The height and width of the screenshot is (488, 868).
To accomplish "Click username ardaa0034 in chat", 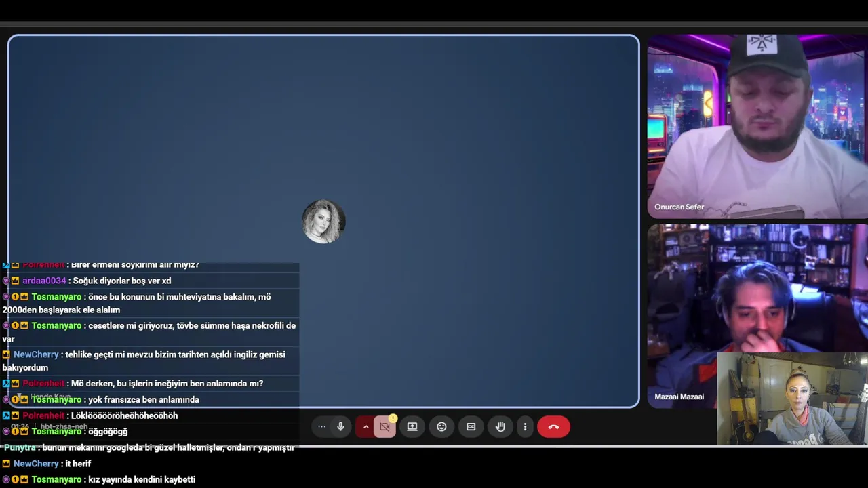I will click(x=44, y=281).
